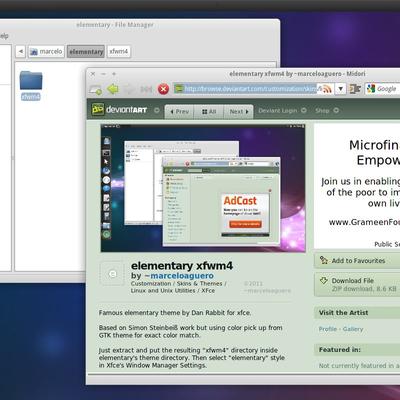Viewport: 400px width, 400px height.
Task: Open the Help menu in File Manager
Action: pos(4,36)
